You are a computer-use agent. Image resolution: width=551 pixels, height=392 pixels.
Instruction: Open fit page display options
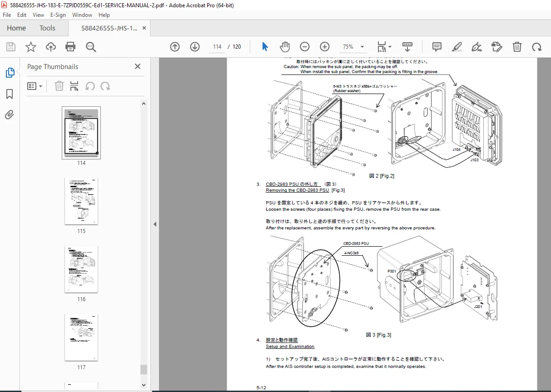pos(384,47)
